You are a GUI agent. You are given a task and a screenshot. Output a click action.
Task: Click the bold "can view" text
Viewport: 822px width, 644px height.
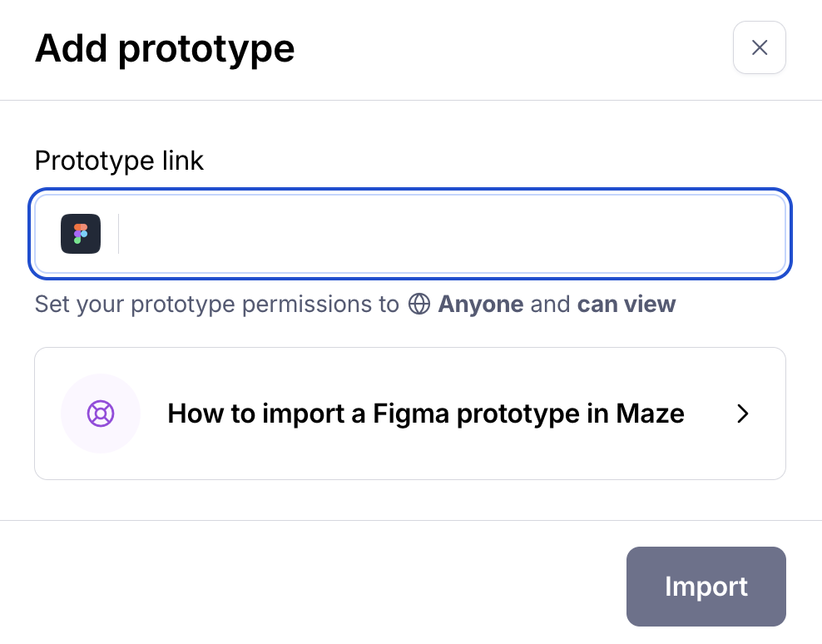point(626,305)
